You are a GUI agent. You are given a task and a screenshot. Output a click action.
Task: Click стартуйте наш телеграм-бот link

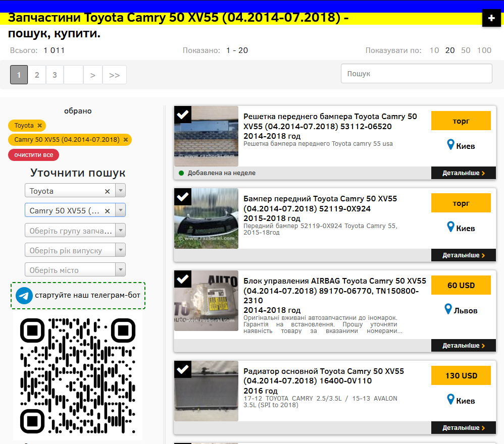click(87, 295)
